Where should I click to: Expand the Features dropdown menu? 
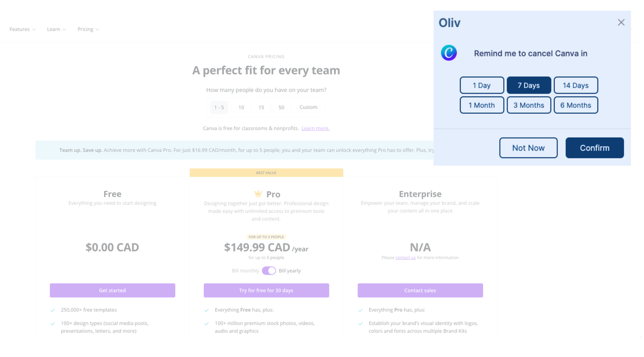click(x=23, y=29)
